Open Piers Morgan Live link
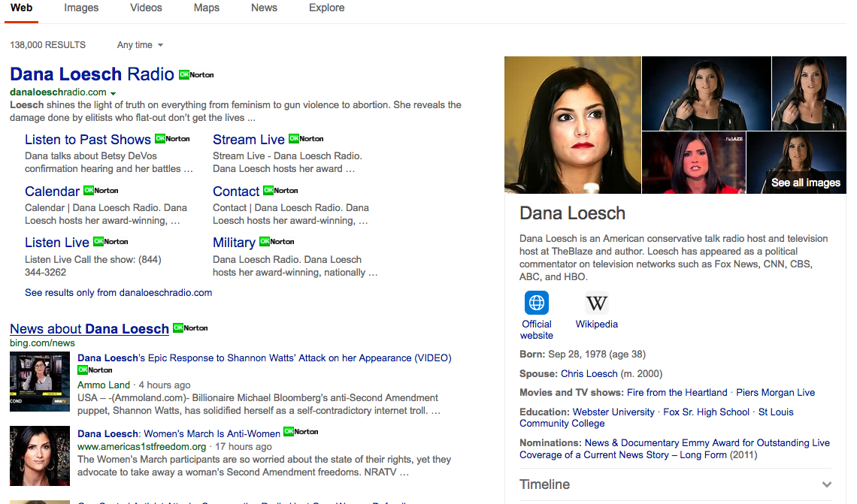Viewport: 857px width, 504px height. click(775, 393)
